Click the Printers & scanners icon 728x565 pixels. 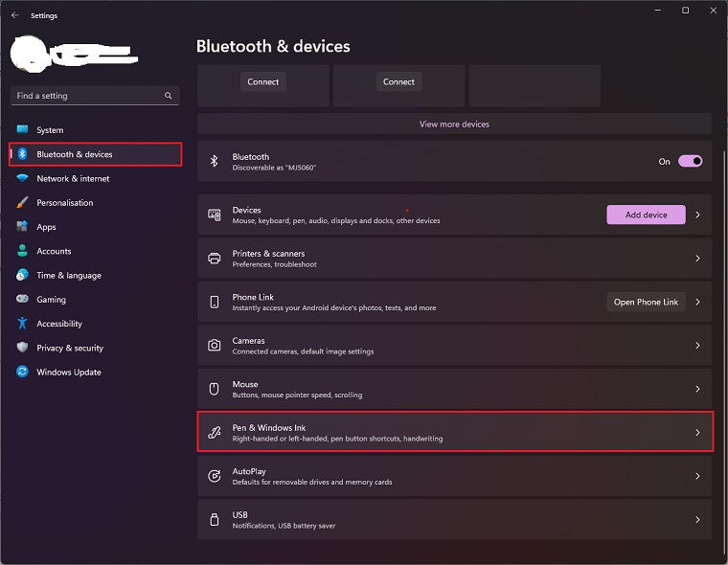215,259
